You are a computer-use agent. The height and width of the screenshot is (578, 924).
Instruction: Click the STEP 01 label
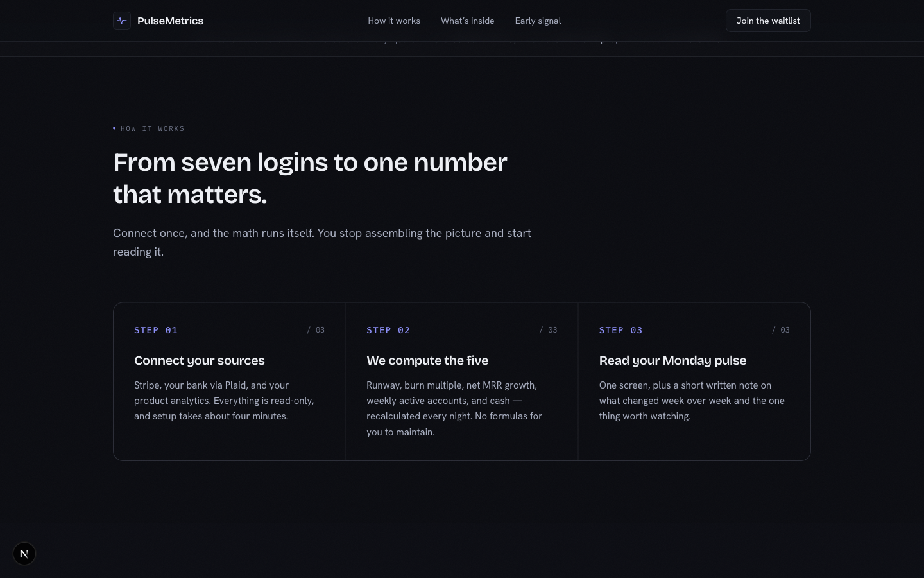[156, 330]
